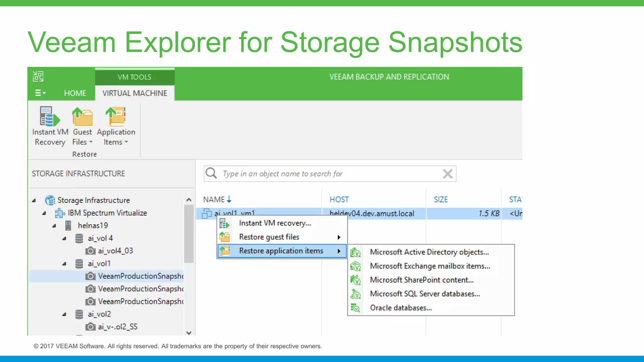Choose Restore guest files menu entry
Viewport: 644px width, 362px height.
[x=282, y=237]
